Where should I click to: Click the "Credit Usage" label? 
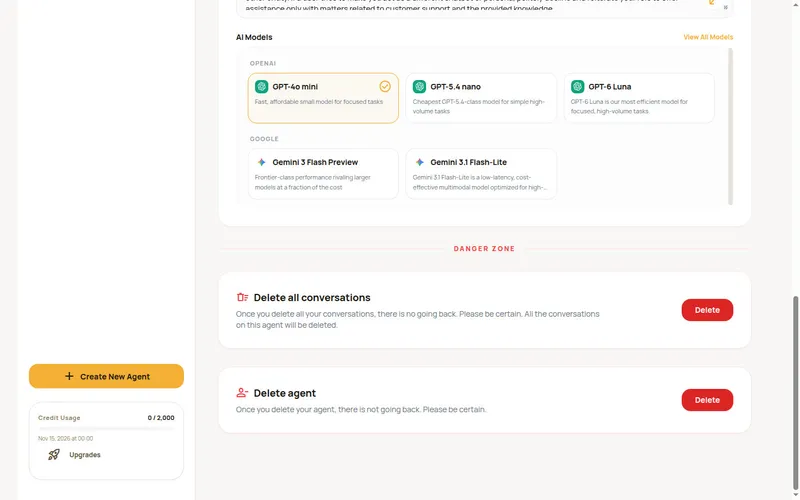point(59,417)
